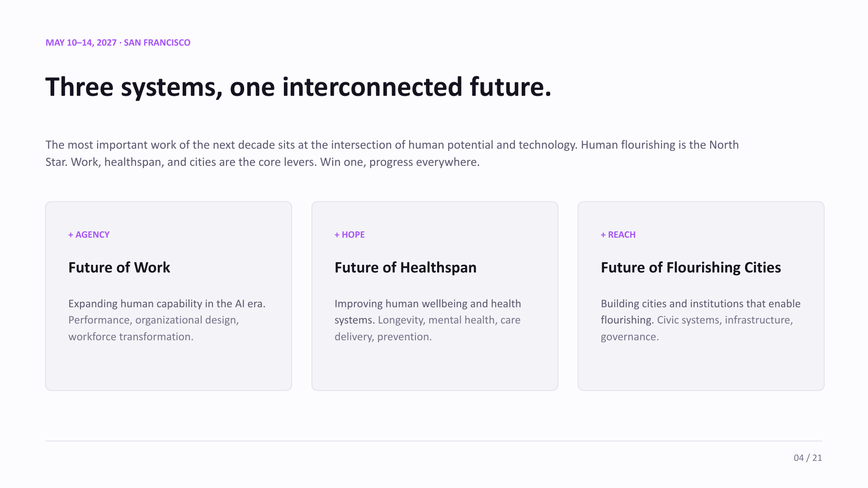Select the Future of Flourishing Cities heading

pyautogui.click(x=691, y=267)
